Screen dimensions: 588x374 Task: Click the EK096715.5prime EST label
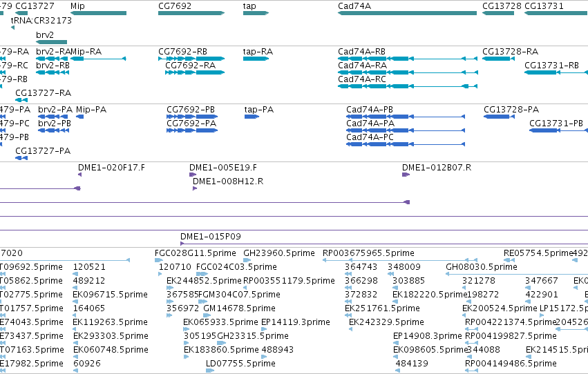(x=111, y=295)
